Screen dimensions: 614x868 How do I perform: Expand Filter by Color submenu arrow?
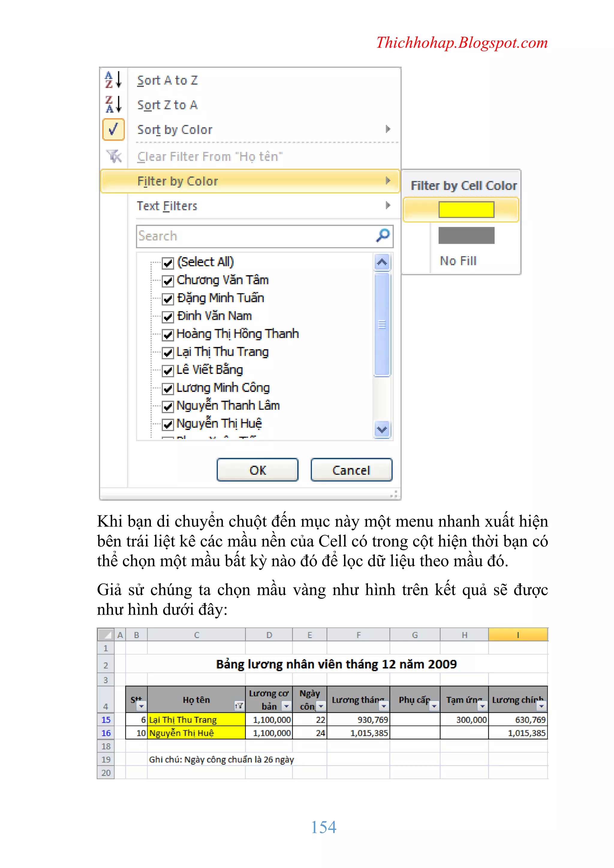(388, 181)
